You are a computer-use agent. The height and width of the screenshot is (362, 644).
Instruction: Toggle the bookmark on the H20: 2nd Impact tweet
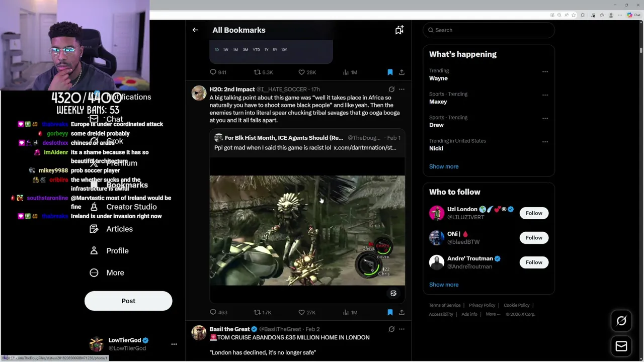tap(390, 312)
